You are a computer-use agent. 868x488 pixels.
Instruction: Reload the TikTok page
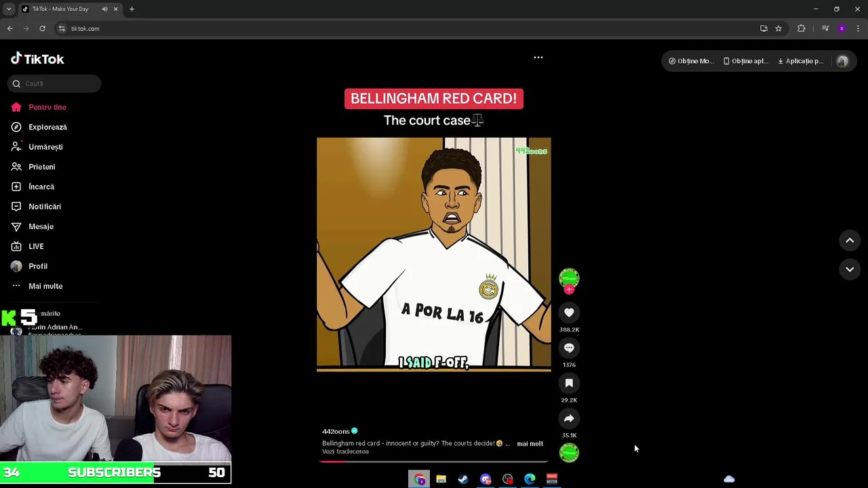pos(42,28)
